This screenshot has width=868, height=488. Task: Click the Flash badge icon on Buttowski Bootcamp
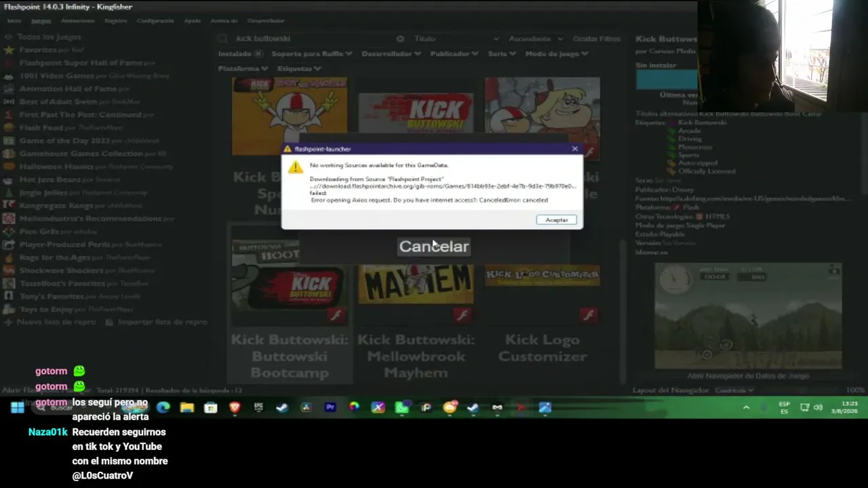point(336,314)
